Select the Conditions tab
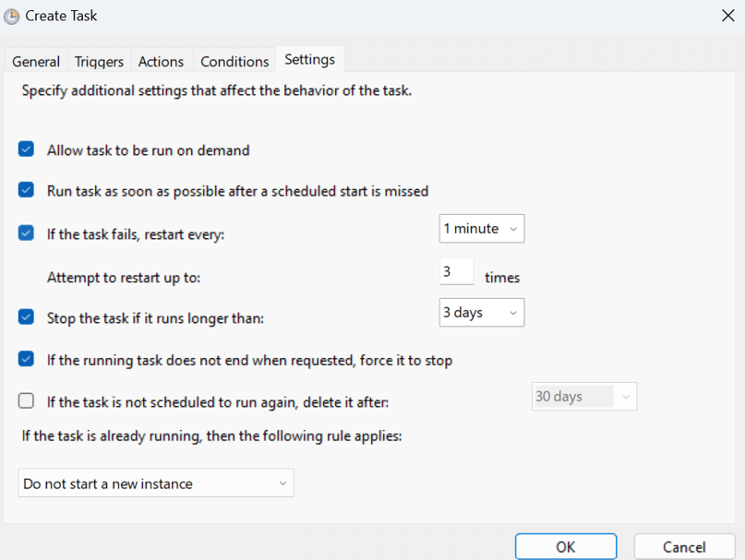 tap(234, 62)
